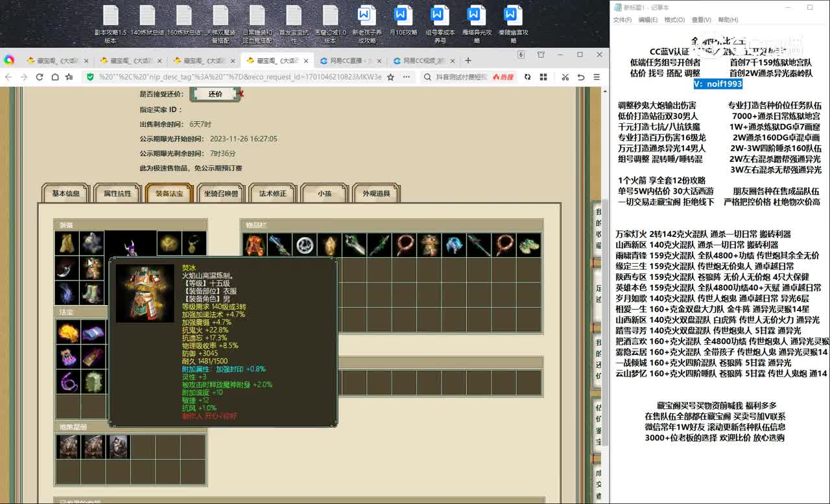Click the white ring disc item in 物品栏
The height and width of the screenshot is (504, 830).
[x=305, y=246]
